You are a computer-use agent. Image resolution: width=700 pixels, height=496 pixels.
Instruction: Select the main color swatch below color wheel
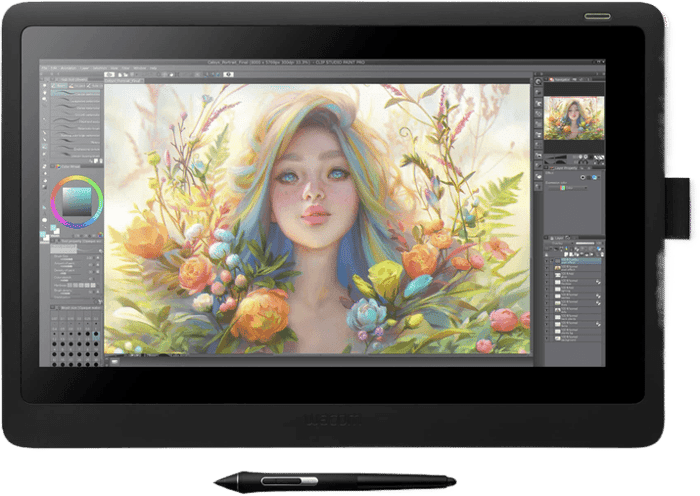point(54,227)
